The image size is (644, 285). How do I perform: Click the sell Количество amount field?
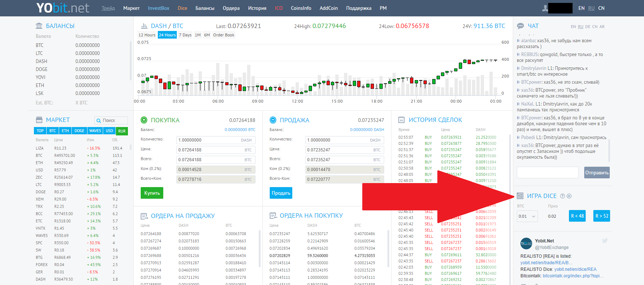click(x=345, y=140)
